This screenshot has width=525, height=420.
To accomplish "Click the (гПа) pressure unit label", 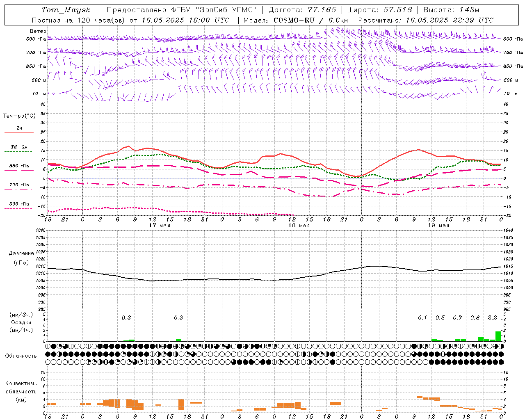I will [x=21, y=263].
